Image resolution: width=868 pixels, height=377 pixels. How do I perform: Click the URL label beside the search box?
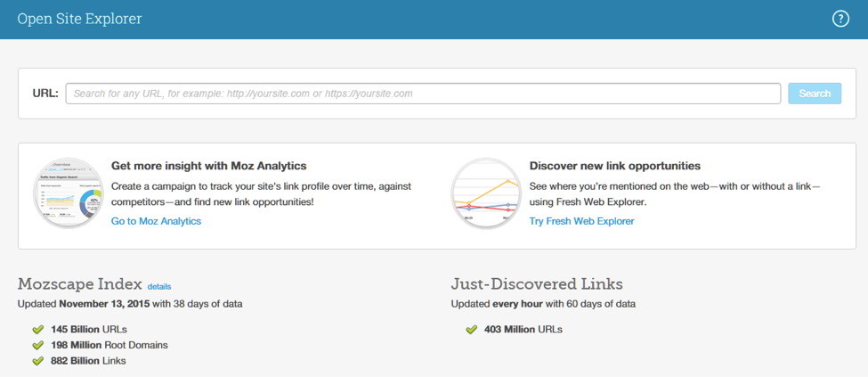coord(45,93)
